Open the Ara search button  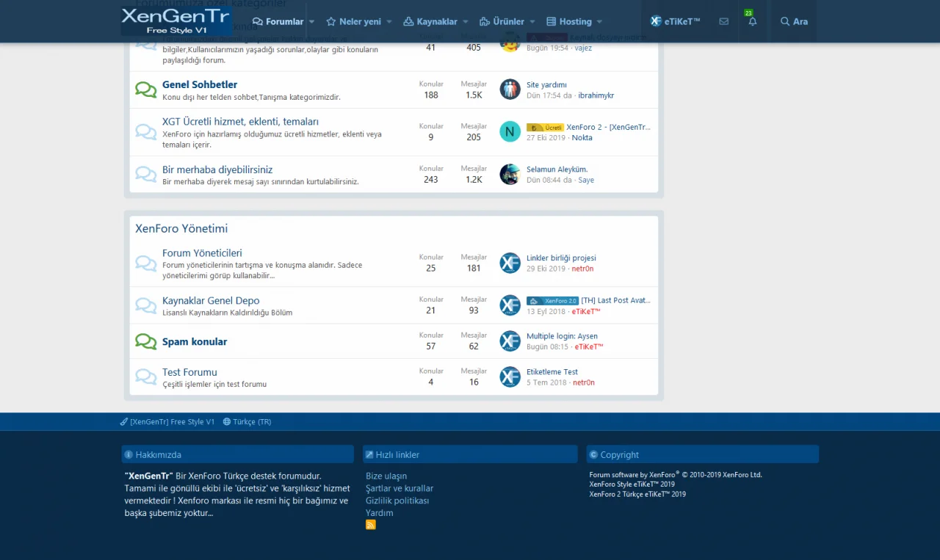point(794,21)
